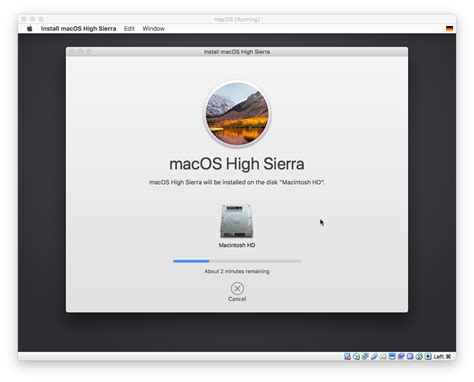
Task: Click the blue installation progress bar
Action: click(x=237, y=261)
